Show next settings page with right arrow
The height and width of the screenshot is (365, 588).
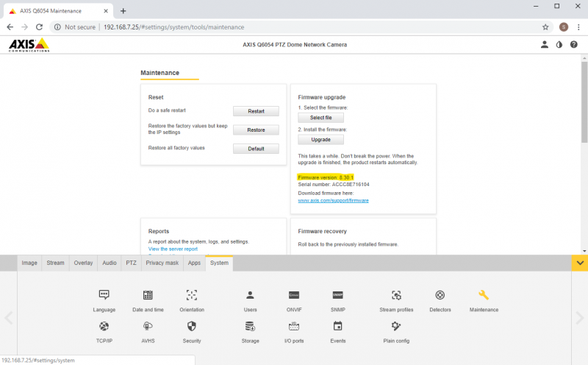[579, 318]
